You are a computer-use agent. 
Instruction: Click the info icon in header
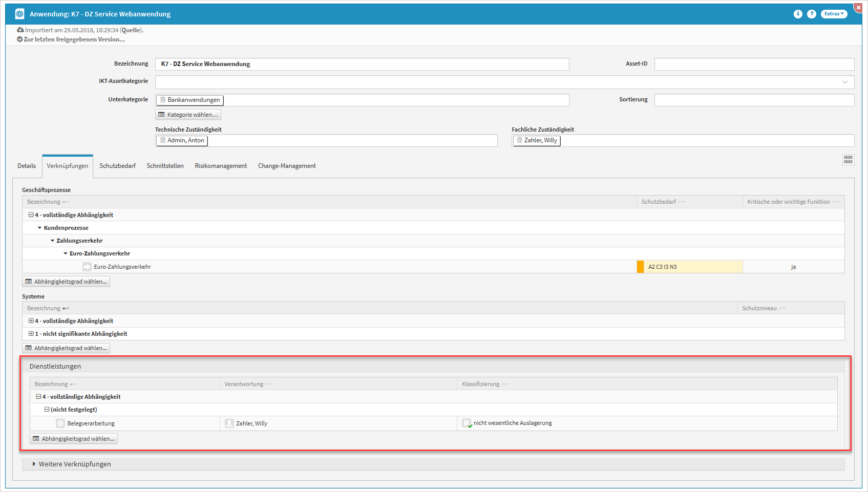pos(798,14)
